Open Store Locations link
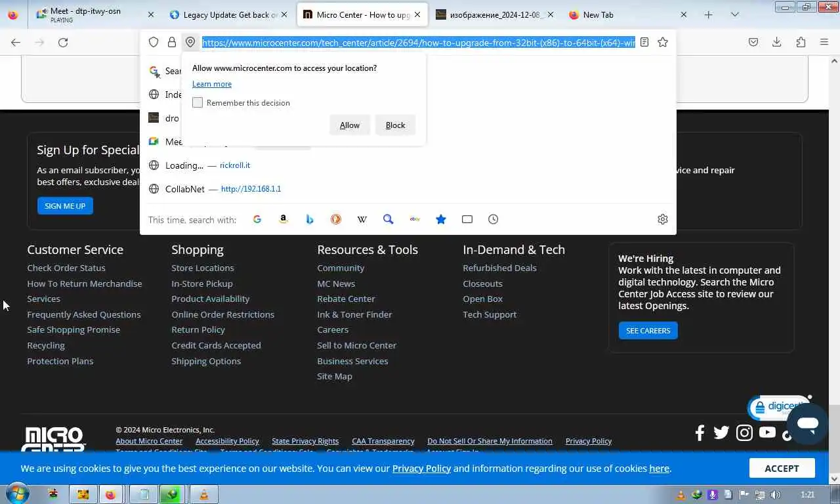840x504 pixels. pos(203,268)
